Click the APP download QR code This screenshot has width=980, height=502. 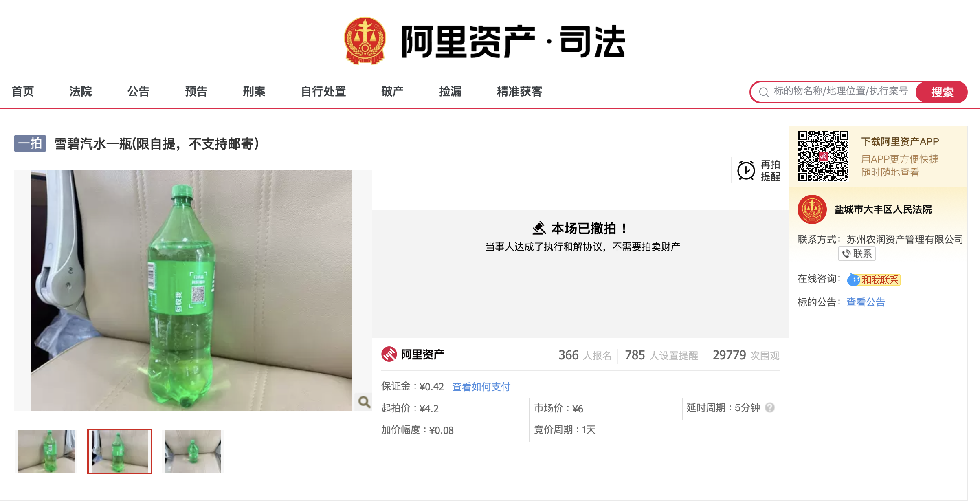click(x=823, y=156)
